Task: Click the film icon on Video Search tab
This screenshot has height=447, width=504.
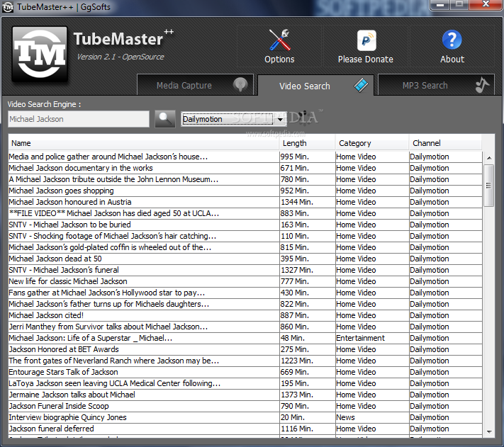Action: point(361,85)
